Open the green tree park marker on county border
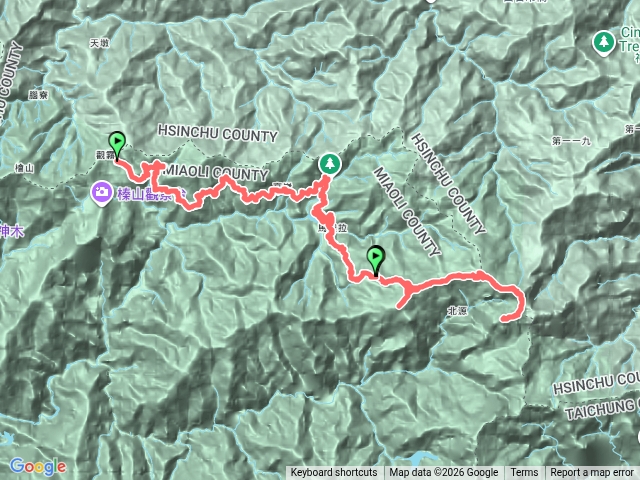The height and width of the screenshot is (480, 640). (330, 164)
